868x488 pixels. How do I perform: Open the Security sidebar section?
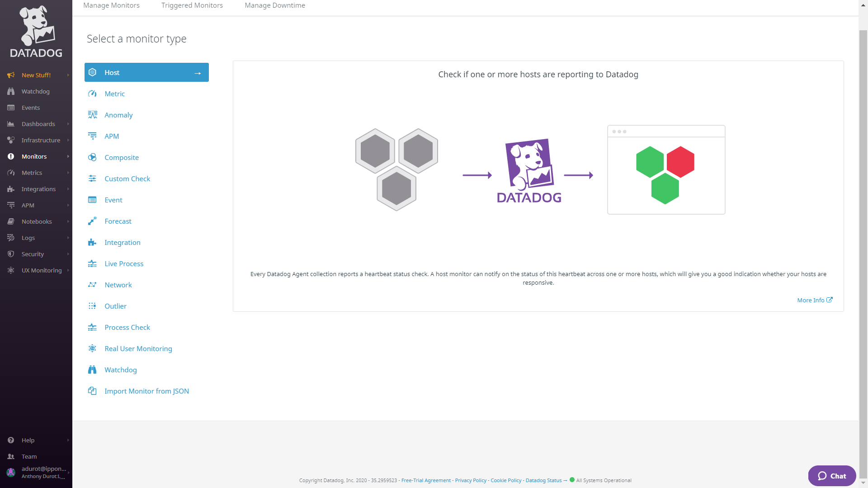[33, 254]
